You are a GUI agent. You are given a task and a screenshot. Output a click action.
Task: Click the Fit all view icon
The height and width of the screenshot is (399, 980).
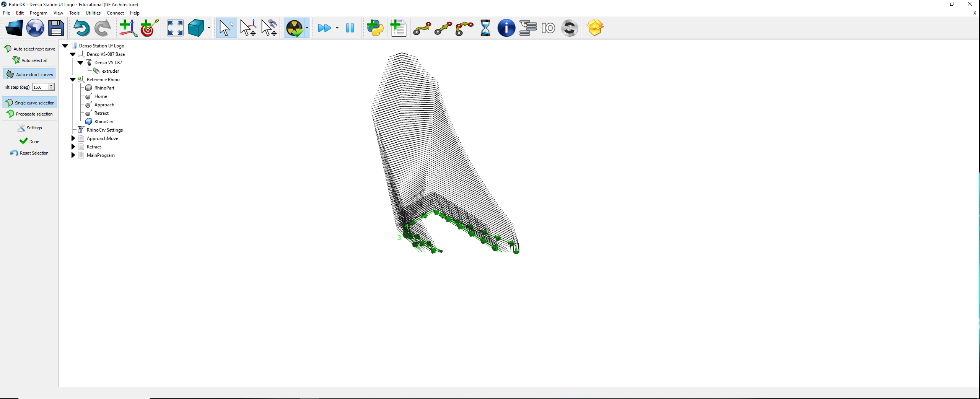[175, 28]
